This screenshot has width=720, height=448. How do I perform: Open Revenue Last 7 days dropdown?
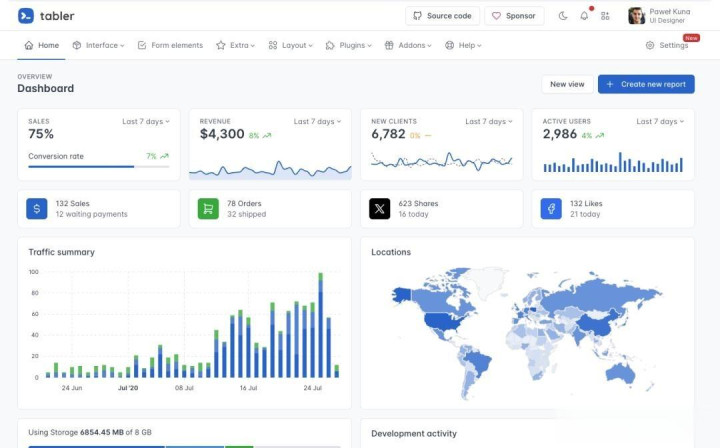click(317, 121)
